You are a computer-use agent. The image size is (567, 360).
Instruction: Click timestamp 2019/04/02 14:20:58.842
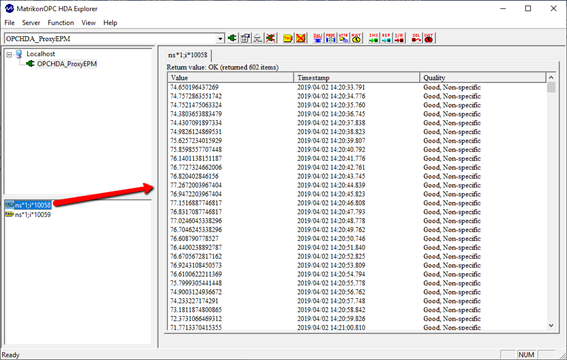click(331, 310)
